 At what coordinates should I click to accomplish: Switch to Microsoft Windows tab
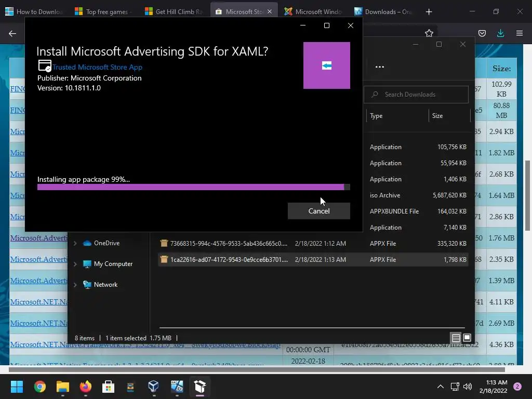click(x=313, y=11)
